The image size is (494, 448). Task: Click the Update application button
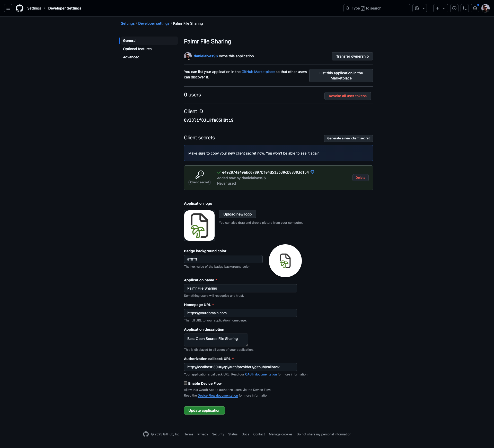[x=204, y=410]
